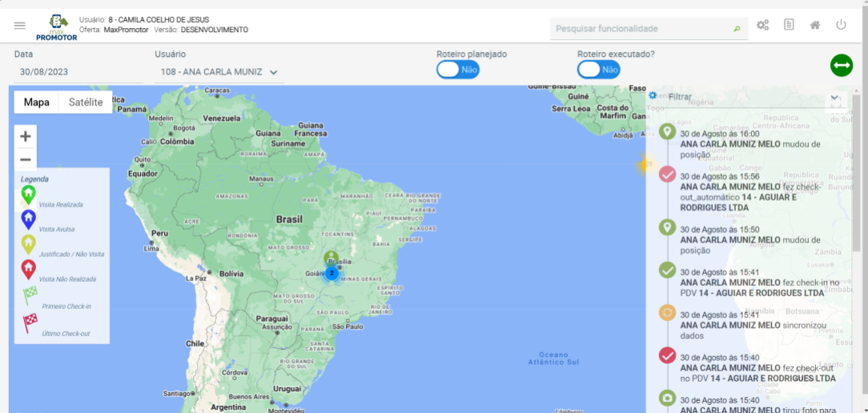Click green location icon at 15:50 event
The height and width of the screenshot is (413, 868).
[667, 227]
